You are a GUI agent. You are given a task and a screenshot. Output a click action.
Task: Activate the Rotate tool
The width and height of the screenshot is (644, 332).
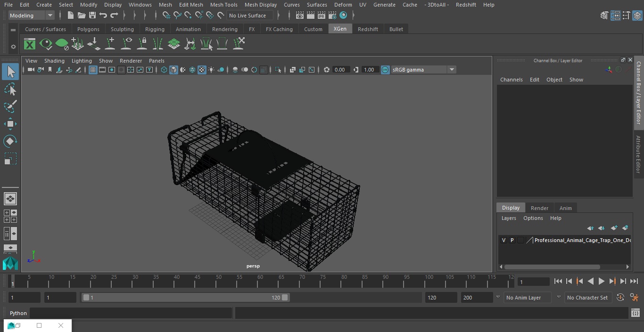[10, 141]
